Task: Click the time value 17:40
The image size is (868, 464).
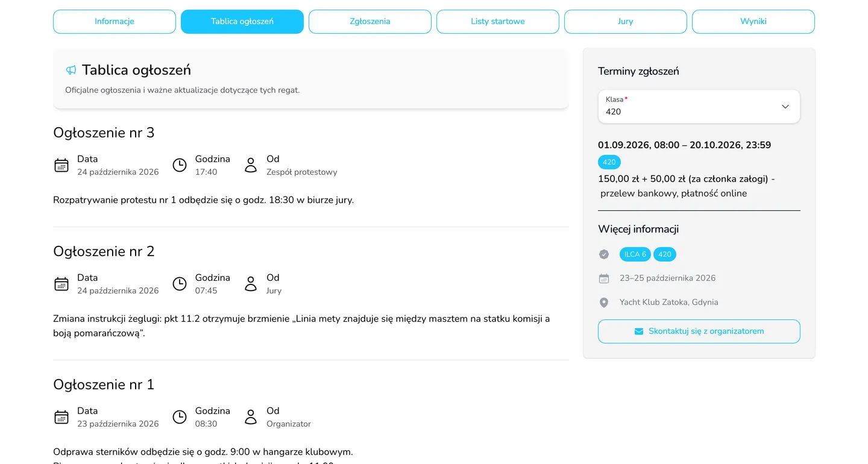Action: 206,172
